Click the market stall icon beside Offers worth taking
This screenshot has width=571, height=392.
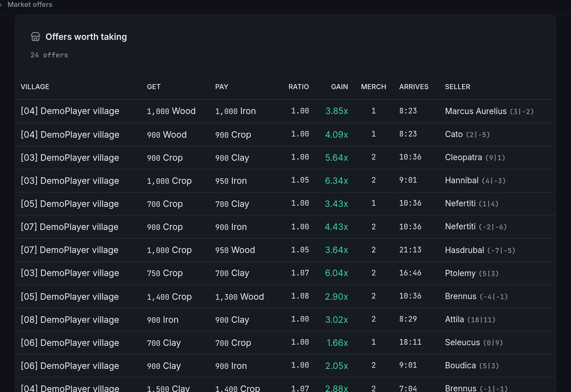click(36, 37)
